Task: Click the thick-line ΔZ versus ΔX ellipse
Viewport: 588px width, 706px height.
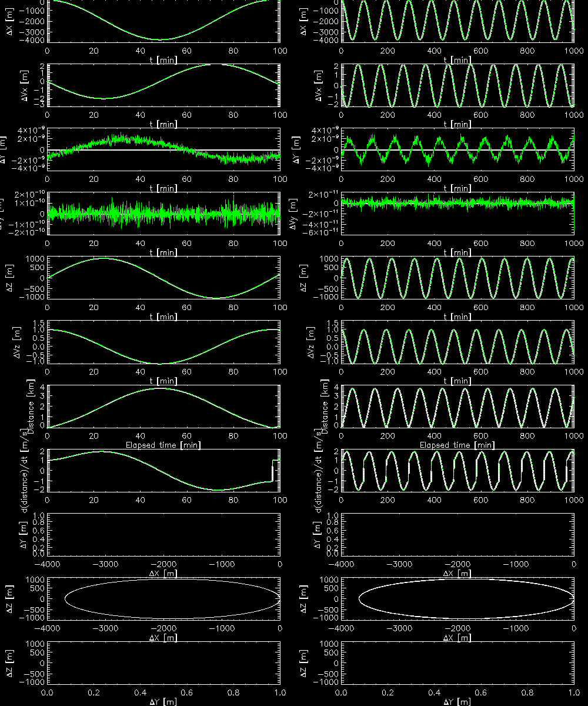Action: [x=466, y=599]
